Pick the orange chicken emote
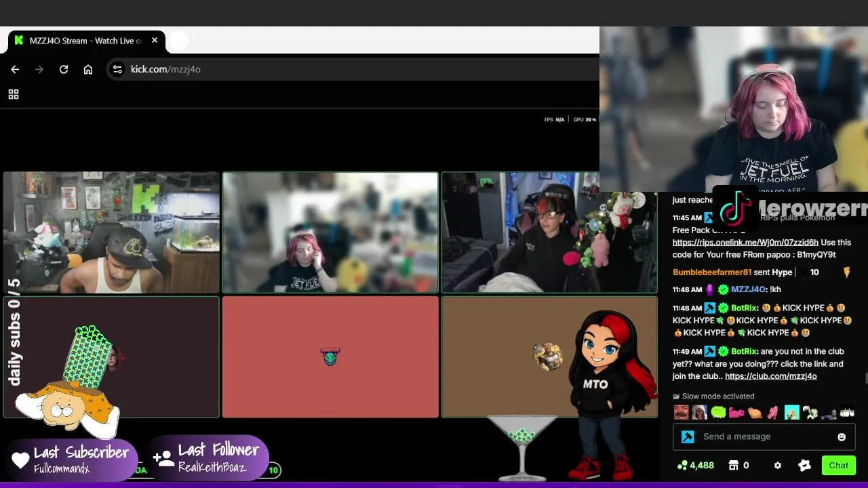 [x=755, y=412]
